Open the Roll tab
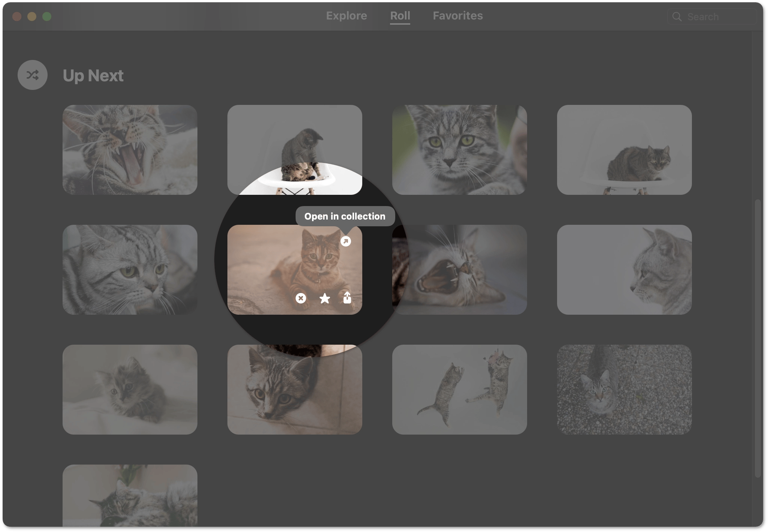 400,16
